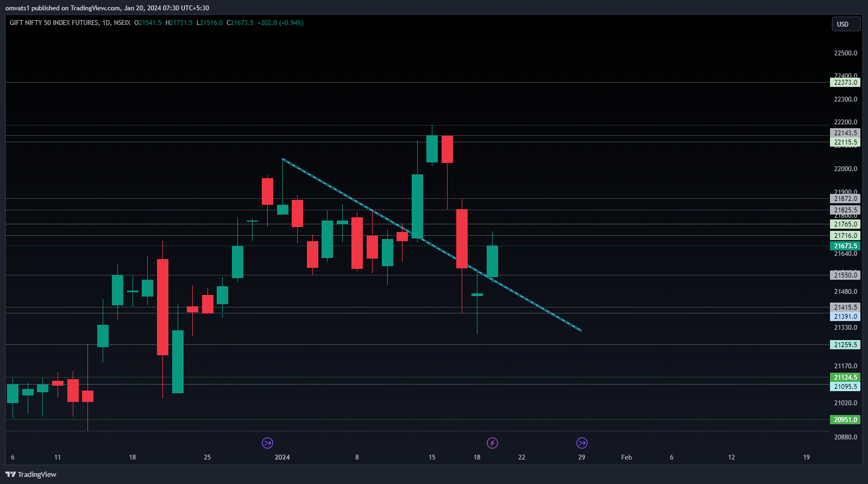Click the USD currency button
Viewport: 868px width, 484px height.
pyautogui.click(x=846, y=24)
